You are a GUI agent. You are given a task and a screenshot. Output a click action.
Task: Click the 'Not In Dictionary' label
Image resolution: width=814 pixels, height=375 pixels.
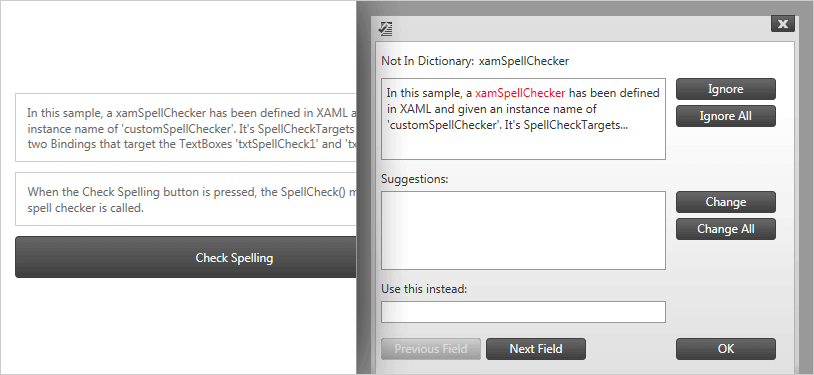(427, 61)
